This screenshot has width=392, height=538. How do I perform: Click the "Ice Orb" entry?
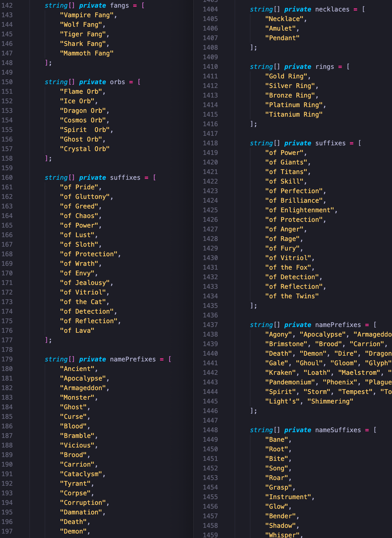(77, 101)
